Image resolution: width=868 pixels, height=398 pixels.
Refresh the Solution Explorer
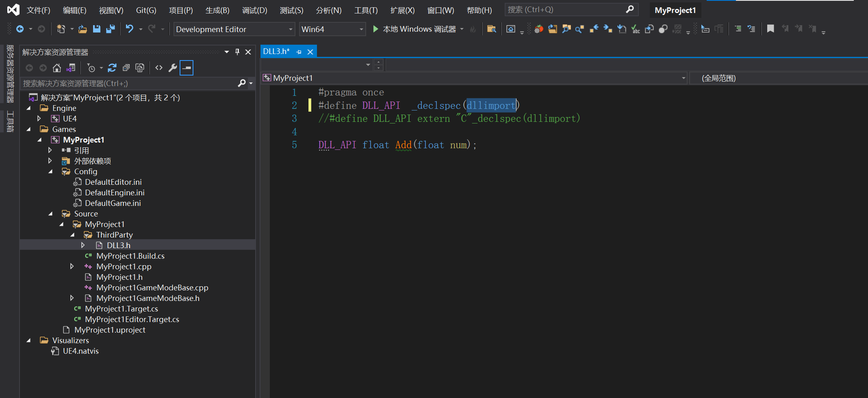click(x=112, y=68)
